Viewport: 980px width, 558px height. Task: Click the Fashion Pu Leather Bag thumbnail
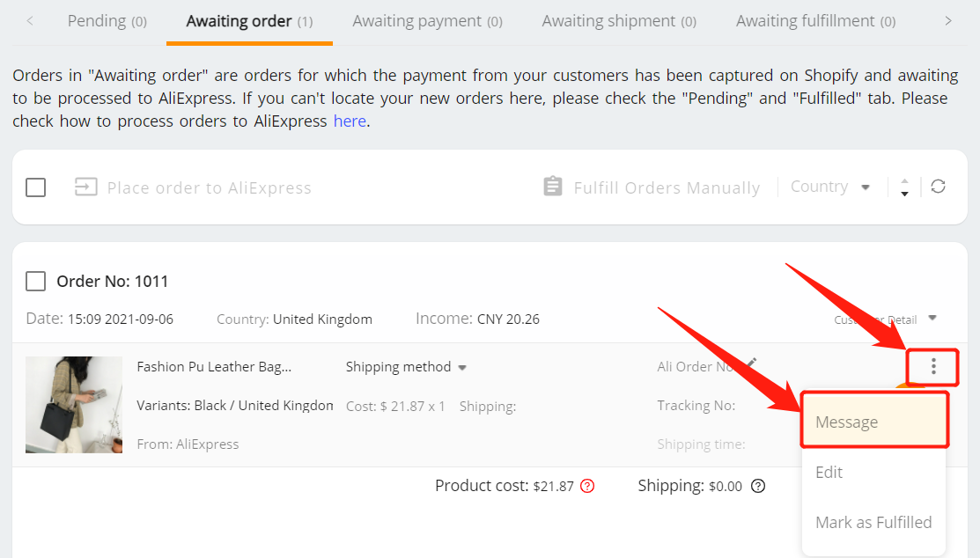(x=74, y=404)
